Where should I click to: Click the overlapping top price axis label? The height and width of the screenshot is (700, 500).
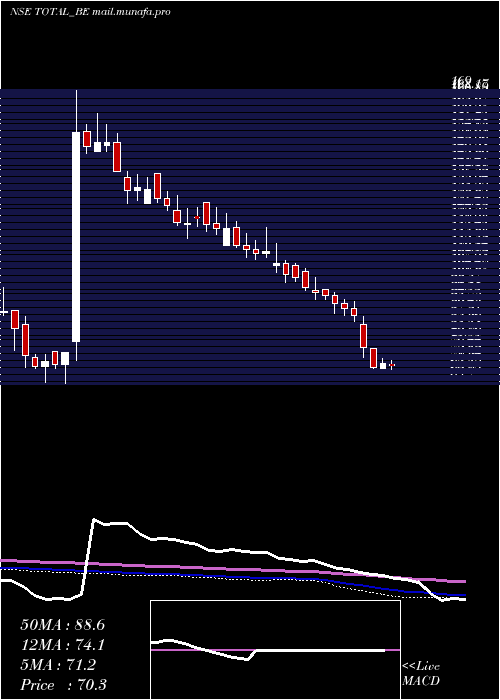[470, 83]
